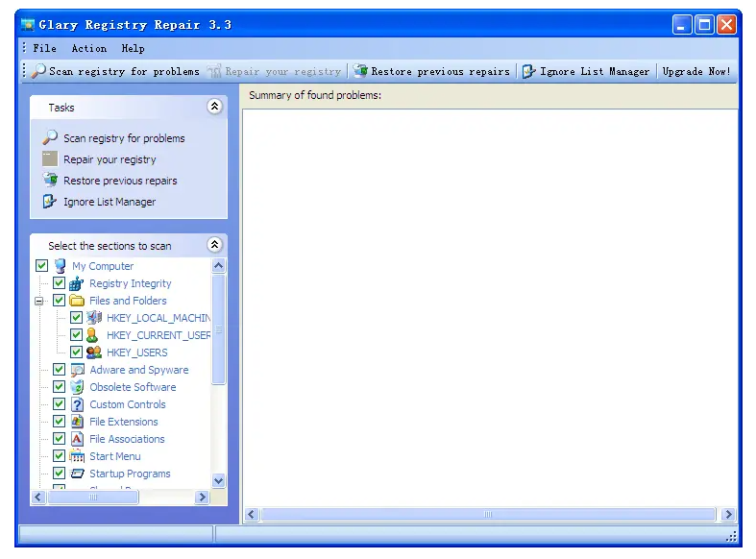Click the HKEY_CURRENT_USER user icon
Screen dimensions: 756x559
(x=92, y=335)
